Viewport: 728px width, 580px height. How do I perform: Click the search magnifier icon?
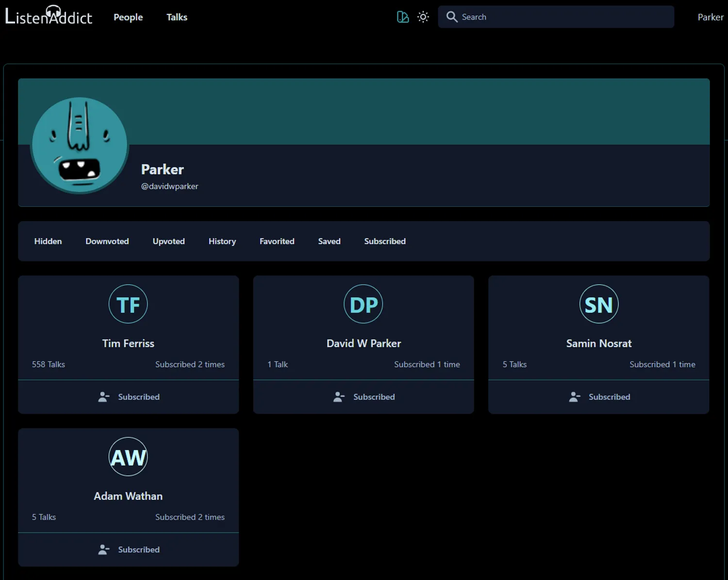[451, 17]
